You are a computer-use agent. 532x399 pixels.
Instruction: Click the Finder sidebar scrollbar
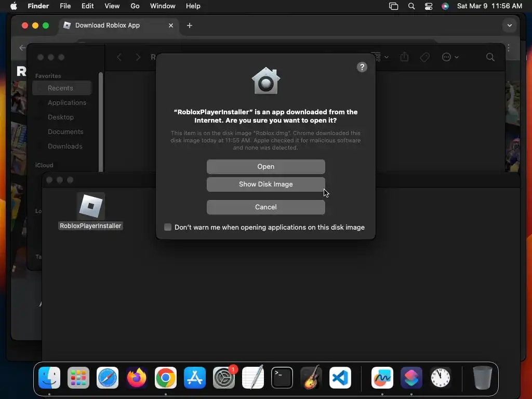[x=100, y=122]
